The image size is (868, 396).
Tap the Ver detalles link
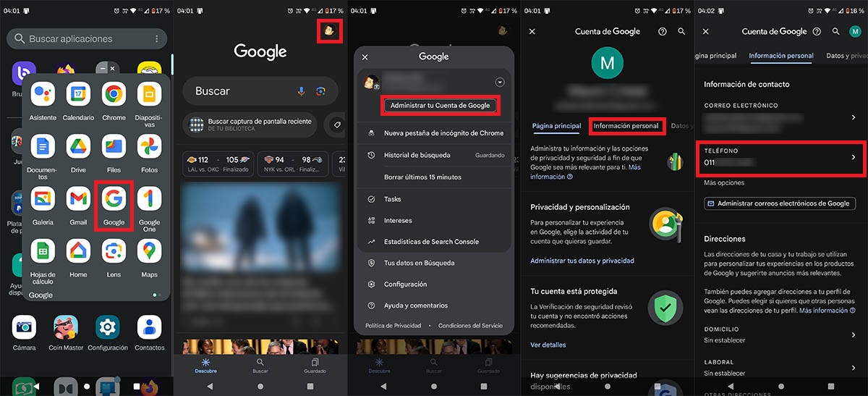click(548, 345)
